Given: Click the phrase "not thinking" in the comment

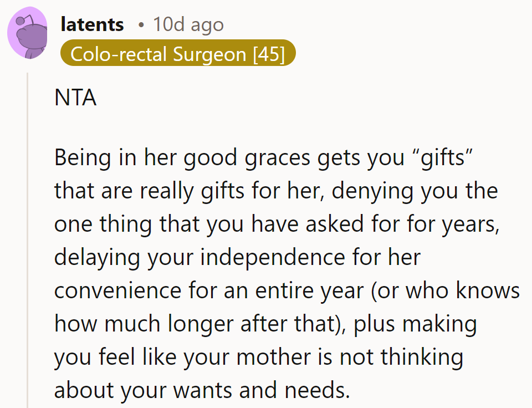Looking at the screenshot, I should 401,358.
